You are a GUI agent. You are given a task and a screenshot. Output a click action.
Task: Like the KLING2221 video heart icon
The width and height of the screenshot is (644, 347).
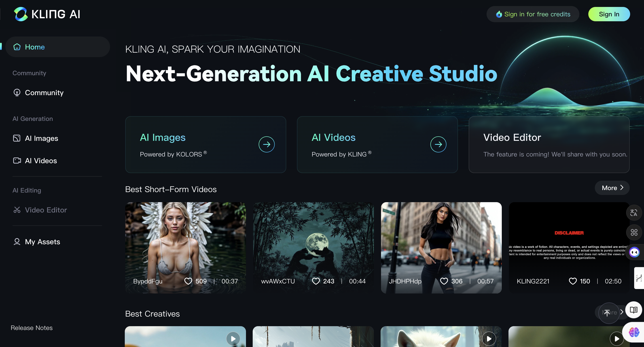(573, 281)
